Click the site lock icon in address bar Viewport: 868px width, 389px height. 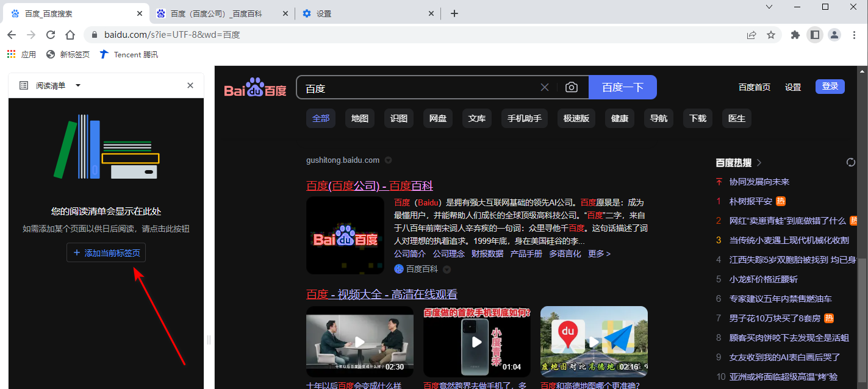95,35
